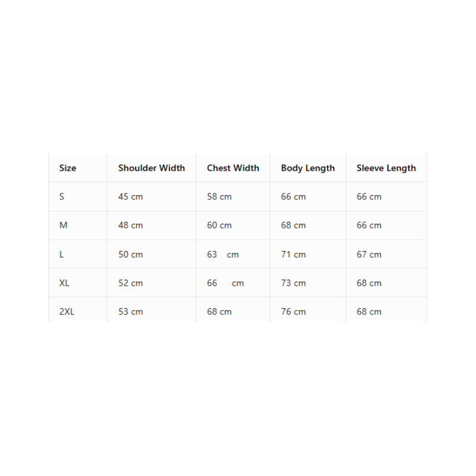
Task: Select the L size row label
Action: click(62, 254)
